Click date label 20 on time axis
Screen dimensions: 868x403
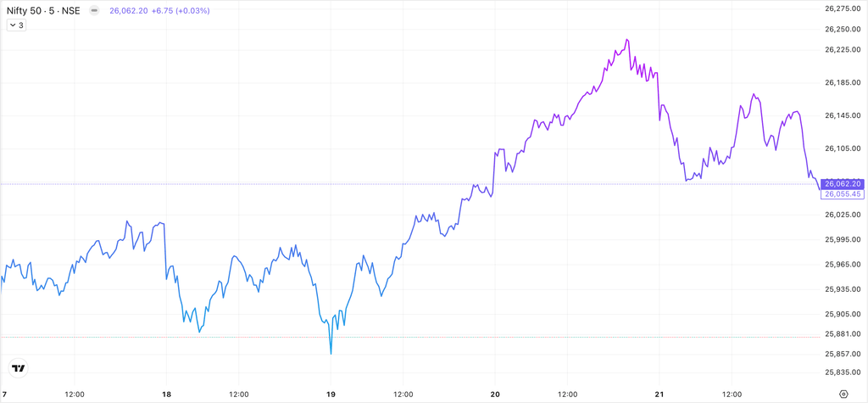(496, 394)
